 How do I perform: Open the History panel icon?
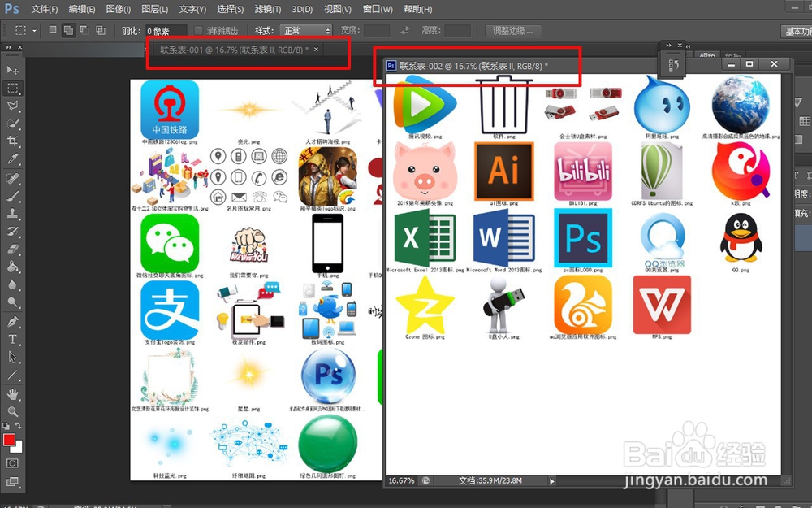tap(673, 65)
